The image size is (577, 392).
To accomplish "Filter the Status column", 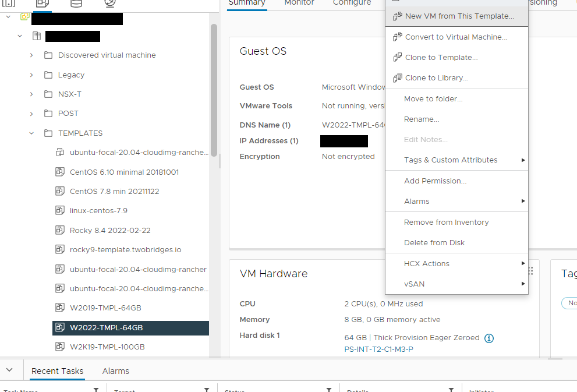I will 329,390.
